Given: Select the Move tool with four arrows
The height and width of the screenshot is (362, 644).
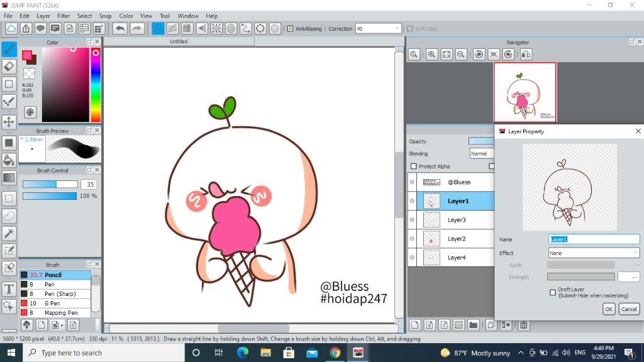Looking at the screenshot, I should coord(9,122).
